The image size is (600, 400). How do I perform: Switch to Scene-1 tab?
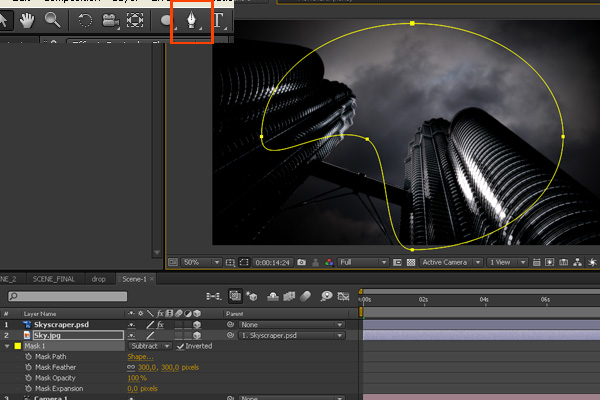click(134, 279)
